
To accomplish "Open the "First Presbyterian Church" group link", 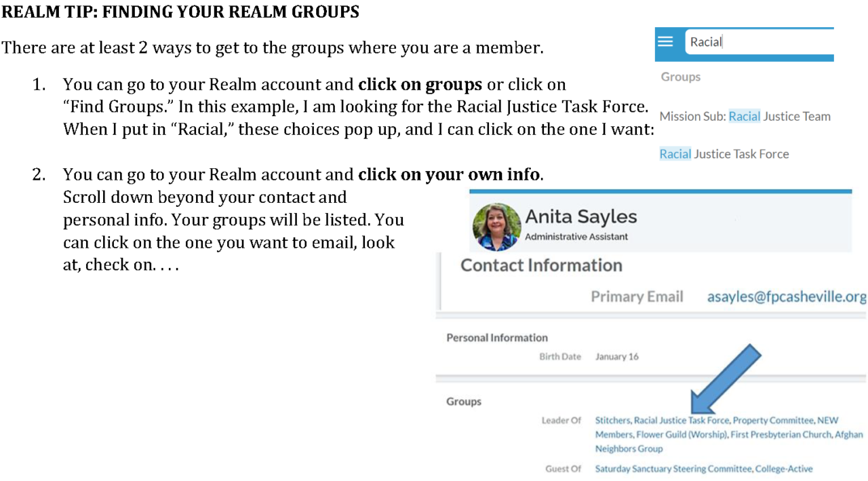I will click(x=781, y=435).
